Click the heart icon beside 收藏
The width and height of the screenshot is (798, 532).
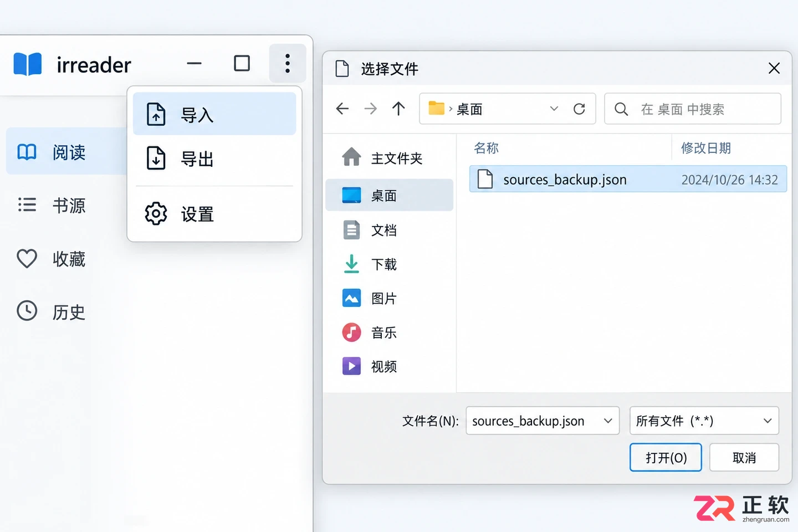click(x=27, y=258)
